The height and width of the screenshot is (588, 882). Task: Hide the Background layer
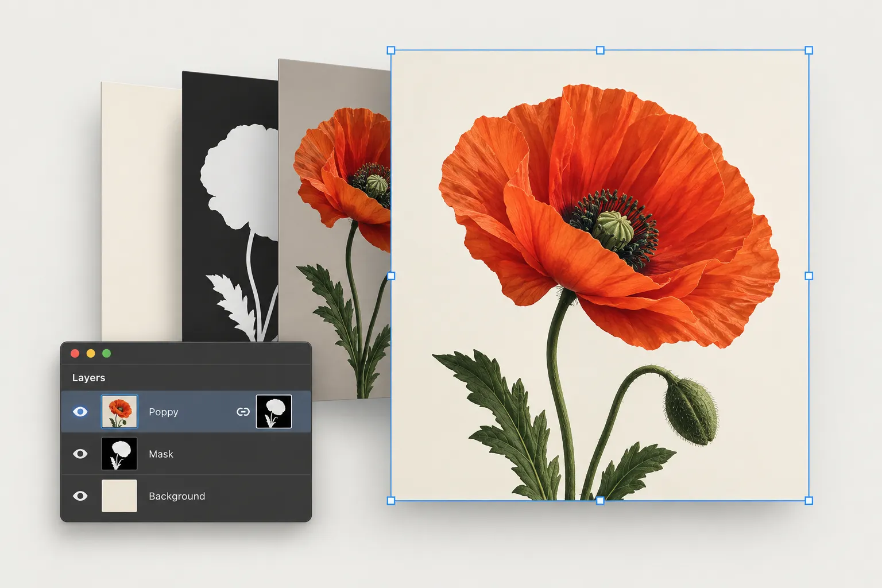click(80, 496)
